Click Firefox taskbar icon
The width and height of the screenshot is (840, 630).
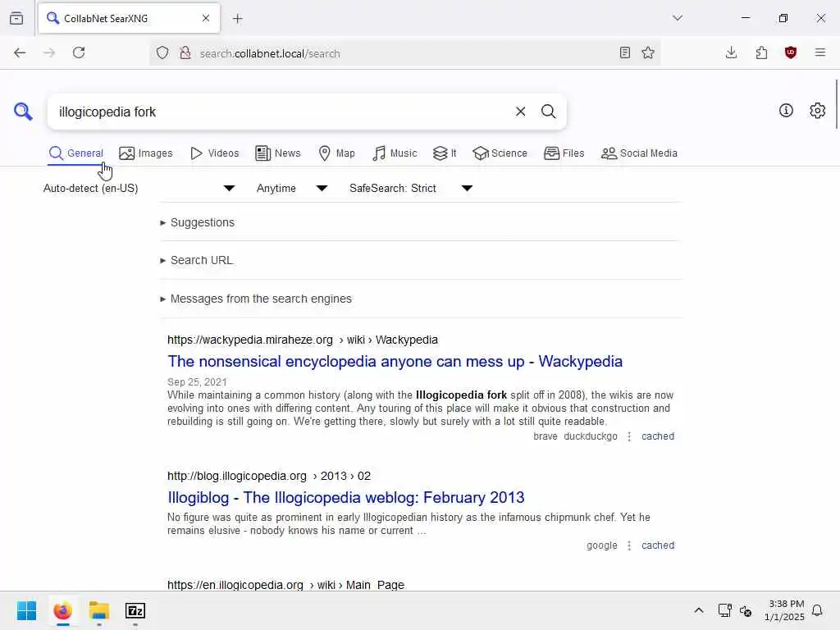pyautogui.click(x=62, y=610)
